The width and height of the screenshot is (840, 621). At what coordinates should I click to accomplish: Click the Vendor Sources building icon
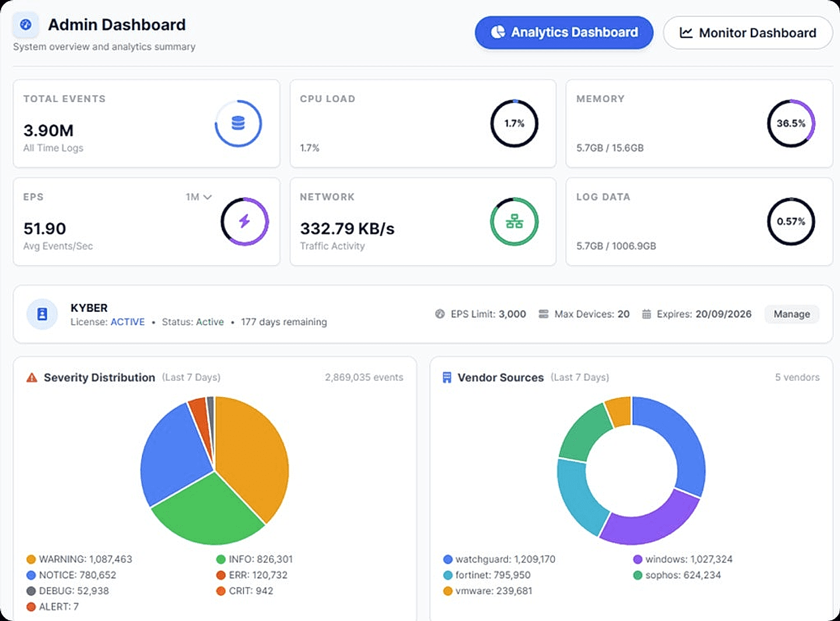point(447,378)
